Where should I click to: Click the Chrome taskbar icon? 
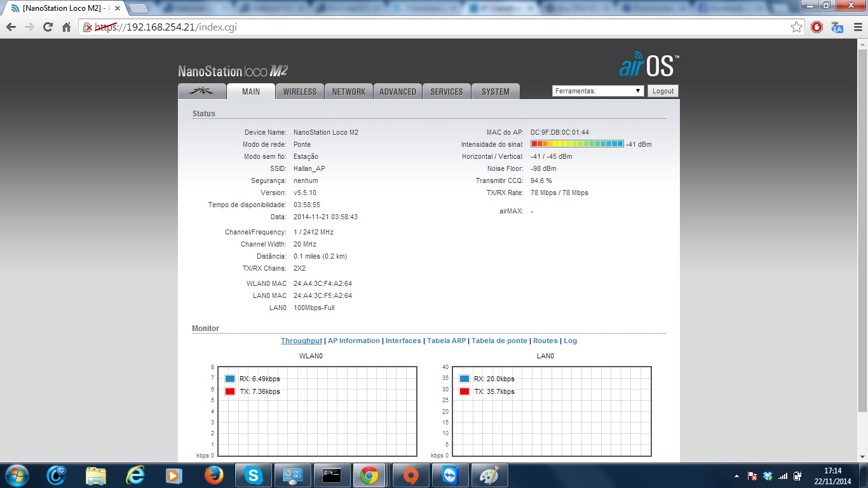[x=370, y=475]
